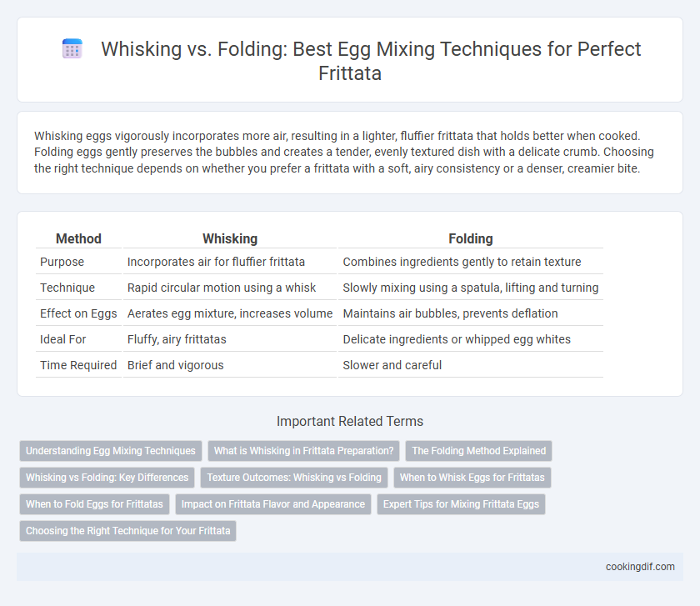The width and height of the screenshot is (700, 606).
Task: Open What is Whisking in Frittata Preparation
Action: (x=303, y=451)
